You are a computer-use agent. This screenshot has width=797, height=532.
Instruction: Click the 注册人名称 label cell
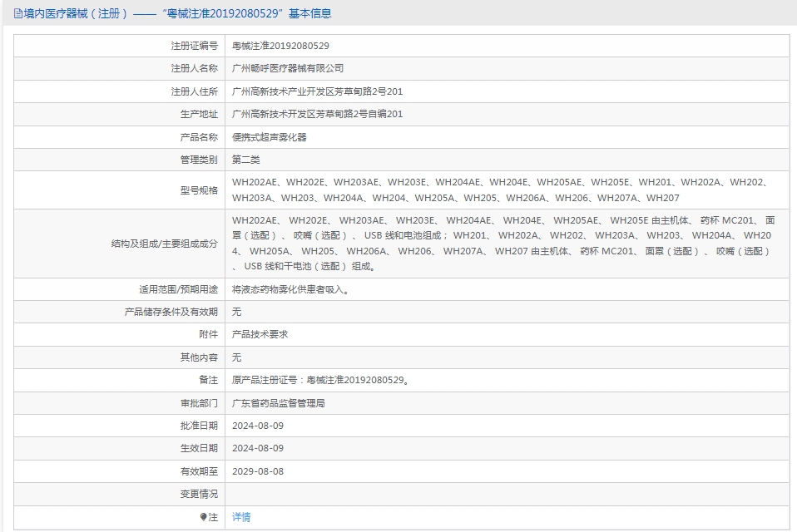pos(120,68)
